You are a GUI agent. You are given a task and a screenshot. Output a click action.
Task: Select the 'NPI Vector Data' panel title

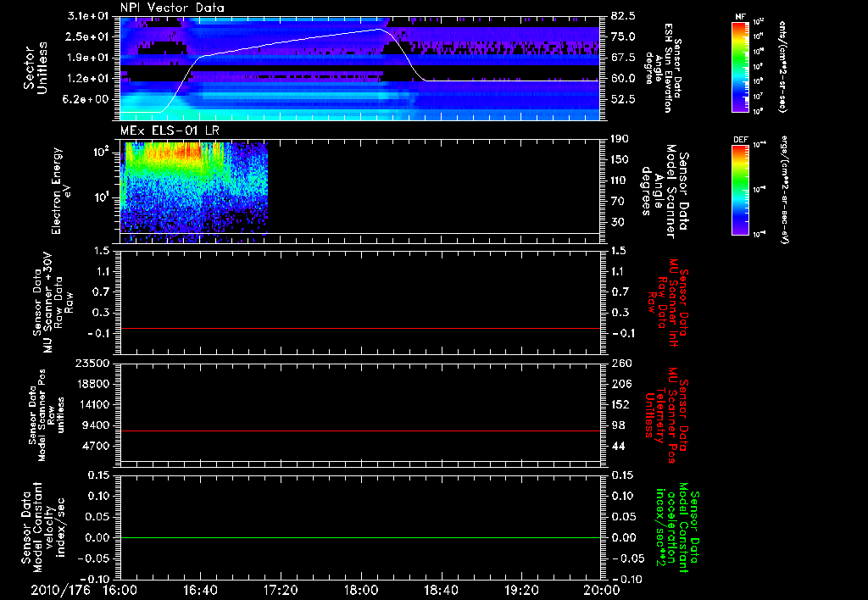coord(172,8)
